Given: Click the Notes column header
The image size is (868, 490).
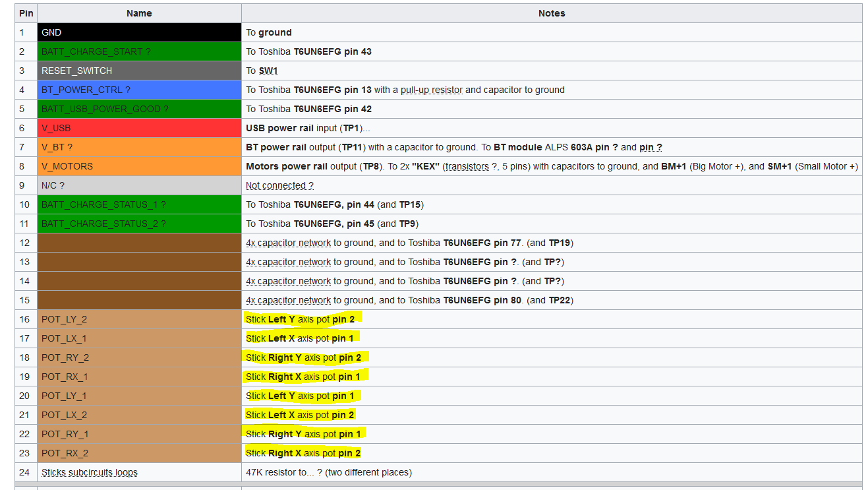Looking at the screenshot, I should click(x=552, y=13).
